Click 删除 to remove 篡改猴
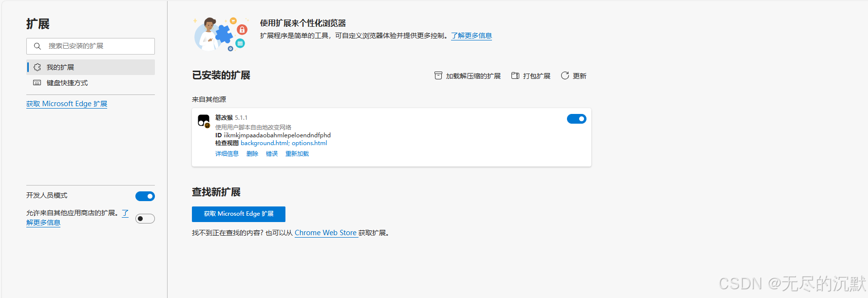868x298 pixels. [252, 154]
